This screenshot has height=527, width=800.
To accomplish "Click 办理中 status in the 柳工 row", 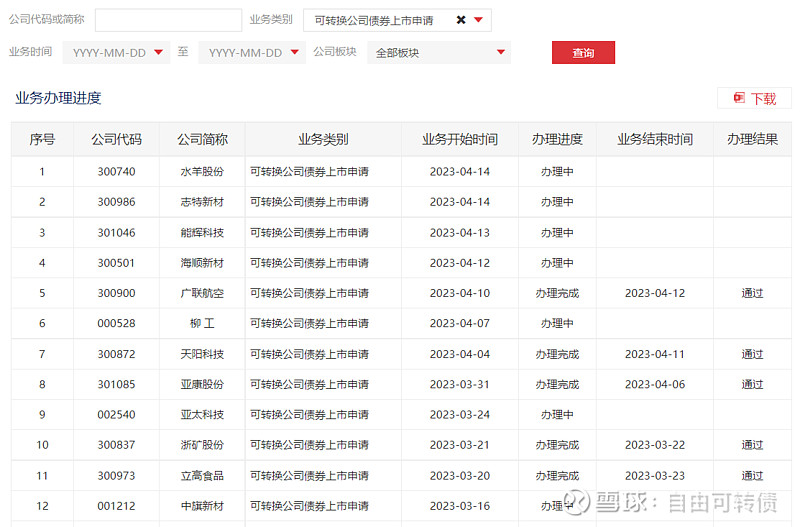I will pyautogui.click(x=557, y=323).
